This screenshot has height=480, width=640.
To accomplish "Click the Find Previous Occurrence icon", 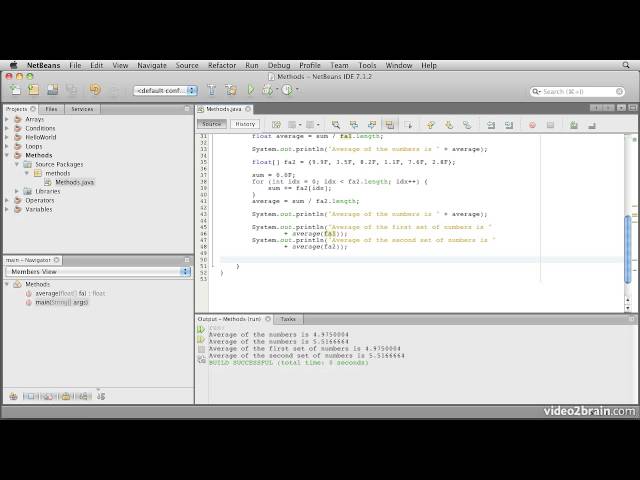I will point(353,124).
